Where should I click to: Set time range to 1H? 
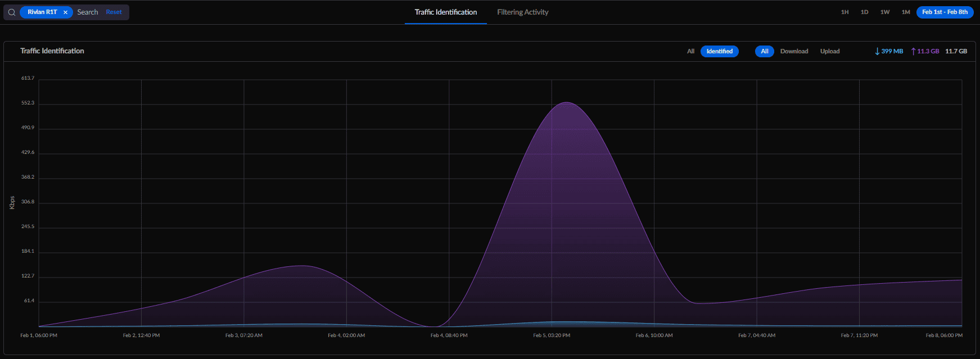[x=844, y=12]
